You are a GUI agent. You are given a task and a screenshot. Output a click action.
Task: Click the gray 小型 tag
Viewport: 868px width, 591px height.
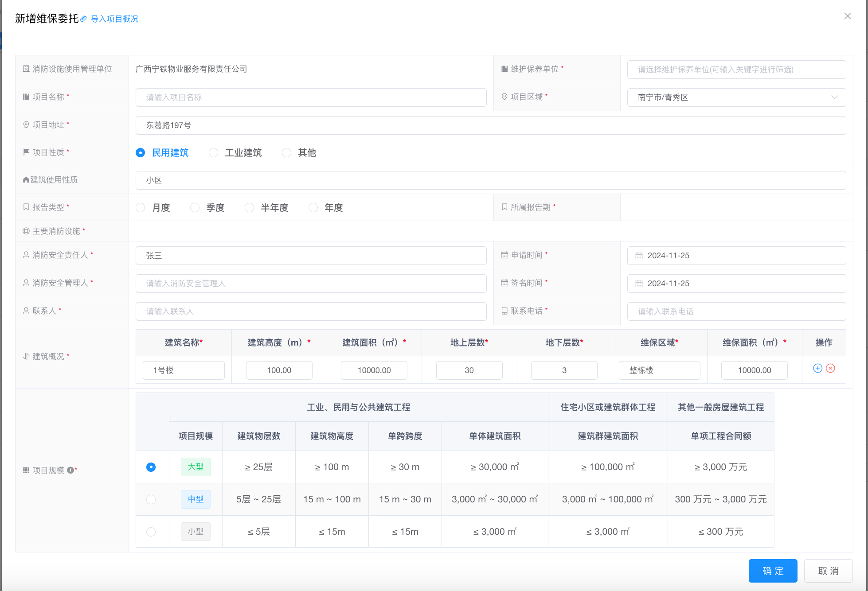pos(195,532)
